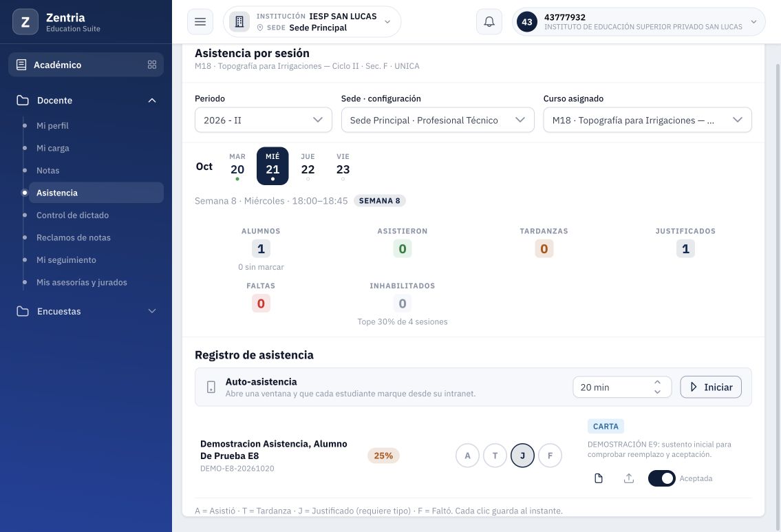Open the Sede configuración dropdown

(x=438, y=120)
